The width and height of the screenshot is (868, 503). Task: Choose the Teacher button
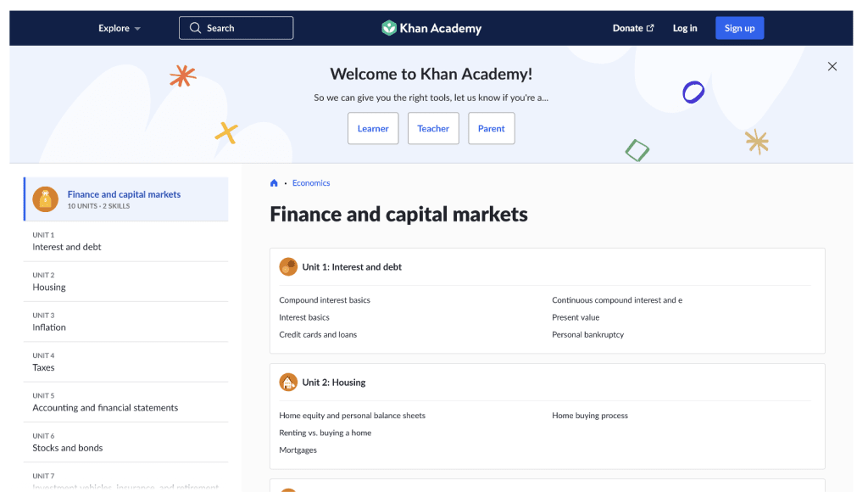coord(433,129)
